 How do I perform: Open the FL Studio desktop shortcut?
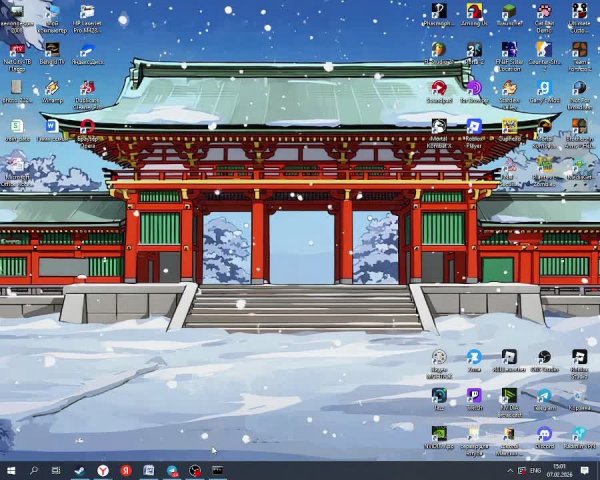pyautogui.click(x=439, y=53)
